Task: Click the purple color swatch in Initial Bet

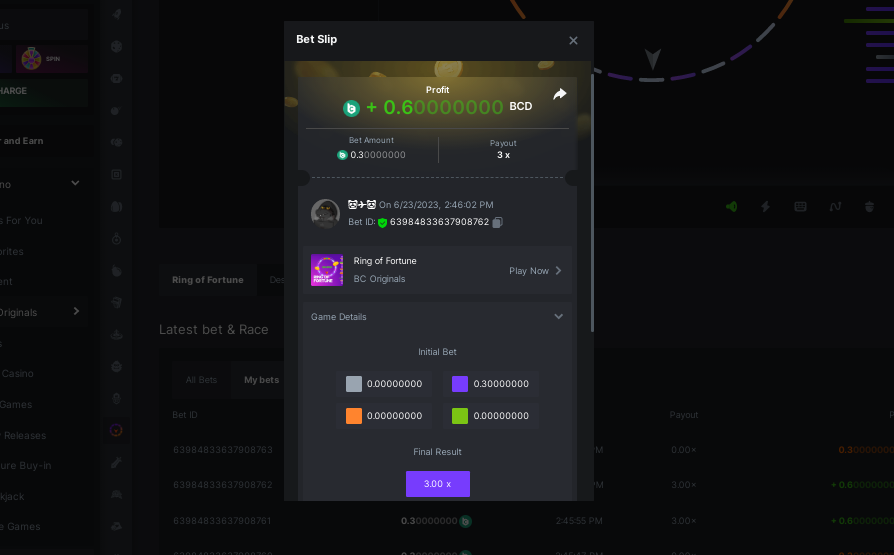Action: pos(460,384)
